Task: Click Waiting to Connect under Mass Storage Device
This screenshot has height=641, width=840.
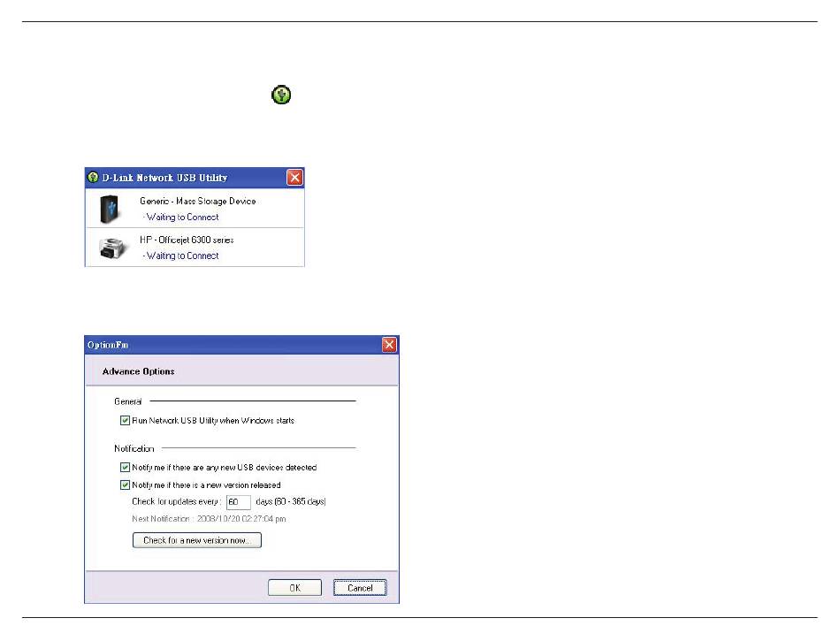Action: pyautogui.click(x=180, y=217)
